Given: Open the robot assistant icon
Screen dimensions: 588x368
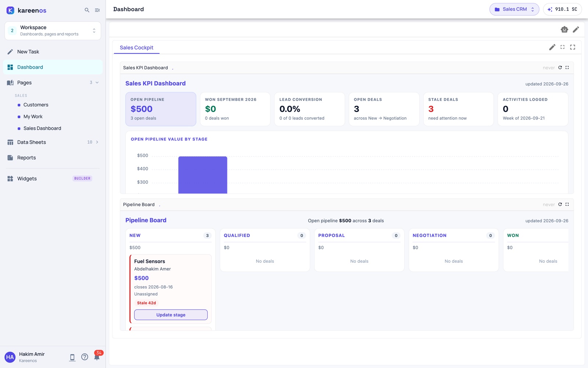Looking at the screenshot, I should pos(564,29).
